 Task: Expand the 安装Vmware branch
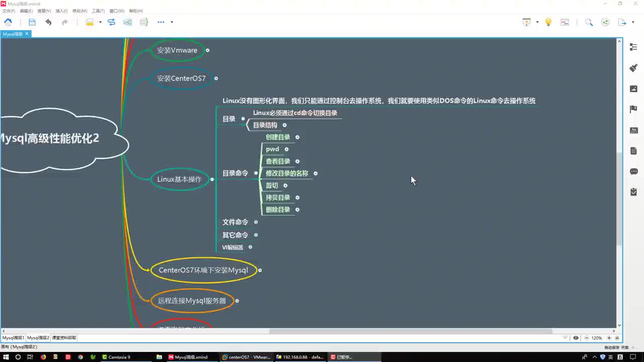pyautogui.click(x=207, y=50)
